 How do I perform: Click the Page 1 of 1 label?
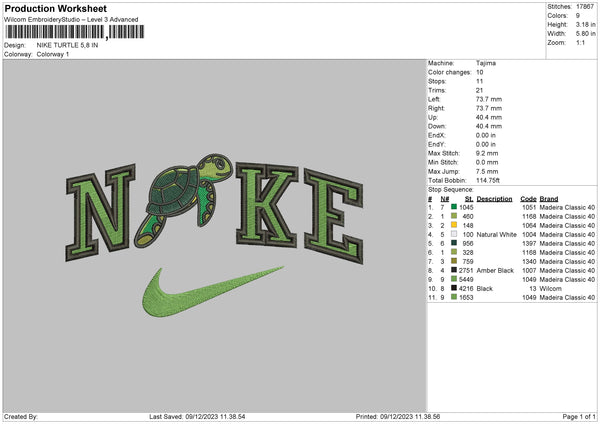pyautogui.click(x=579, y=416)
